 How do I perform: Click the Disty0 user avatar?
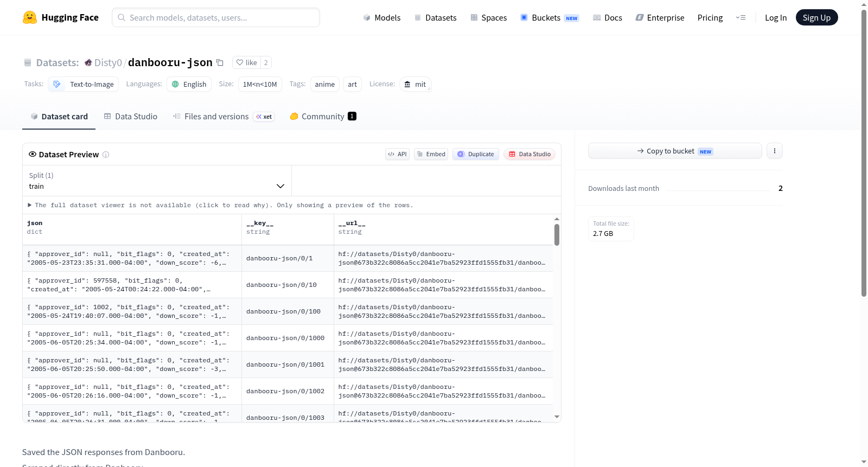(x=88, y=63)
